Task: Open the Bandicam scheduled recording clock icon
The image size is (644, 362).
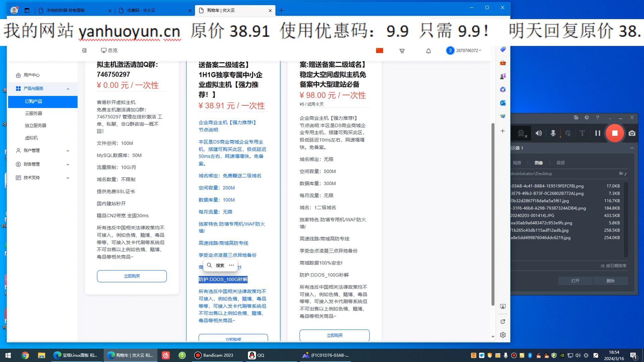Action: [x=587, y=117]
